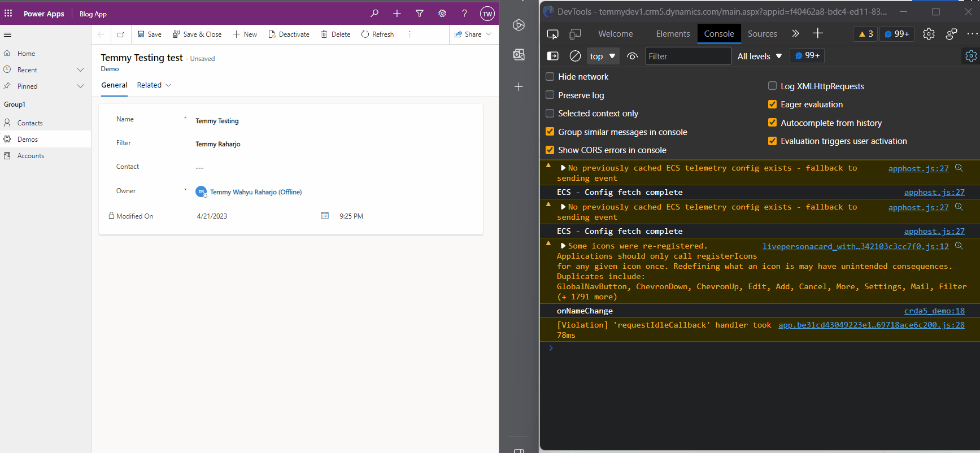Open the settings gear in Power Apps header

pyautogui.click(x=442, y=14)
